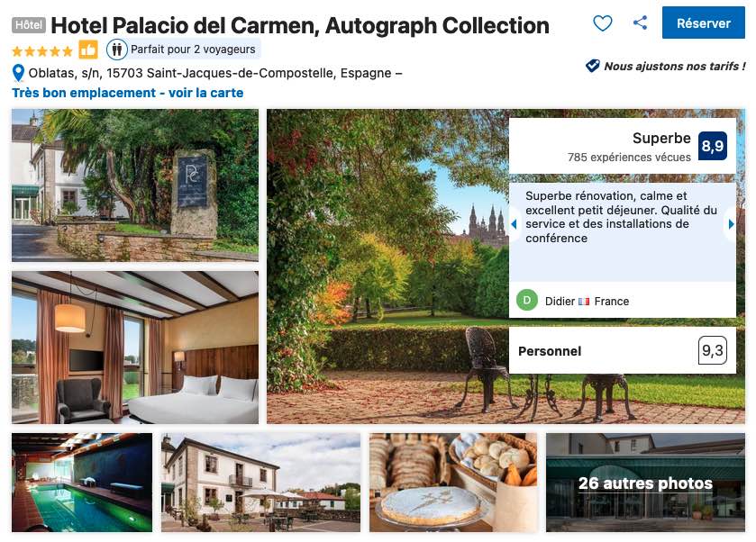Image resolution: width=756 pixels, height=542 pixels.
Task: Open the bedroom photo thumbnail
Action: point(135,348)
